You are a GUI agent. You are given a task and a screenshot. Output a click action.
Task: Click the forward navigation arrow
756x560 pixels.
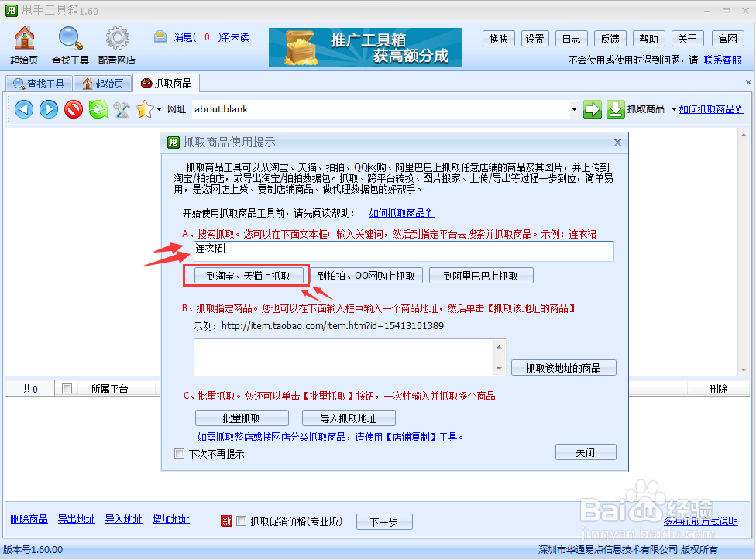click(48, 109)
